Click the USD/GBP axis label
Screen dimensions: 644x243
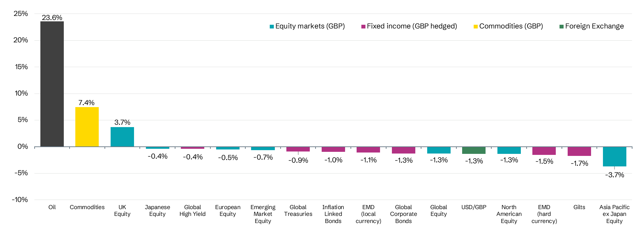[474, 207]
